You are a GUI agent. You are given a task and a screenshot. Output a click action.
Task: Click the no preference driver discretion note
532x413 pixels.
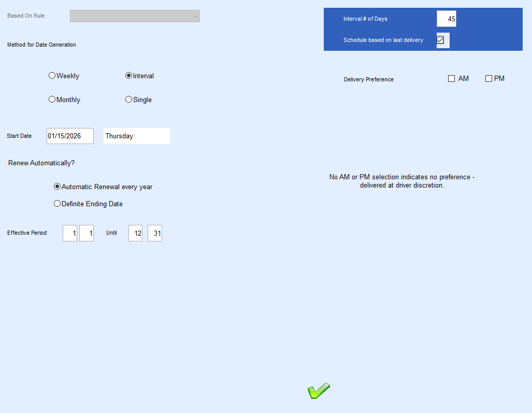pyautogui.click(x=402, y=181)
